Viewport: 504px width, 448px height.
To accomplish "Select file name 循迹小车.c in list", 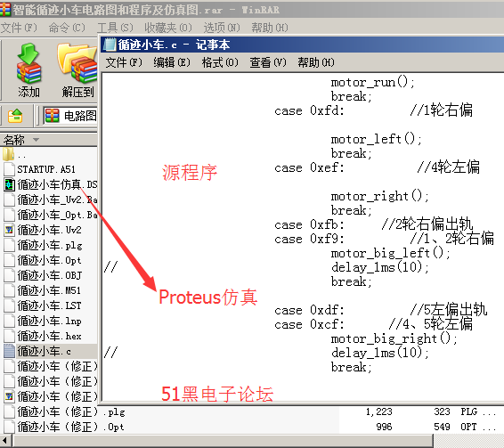I will click(44, 351).
